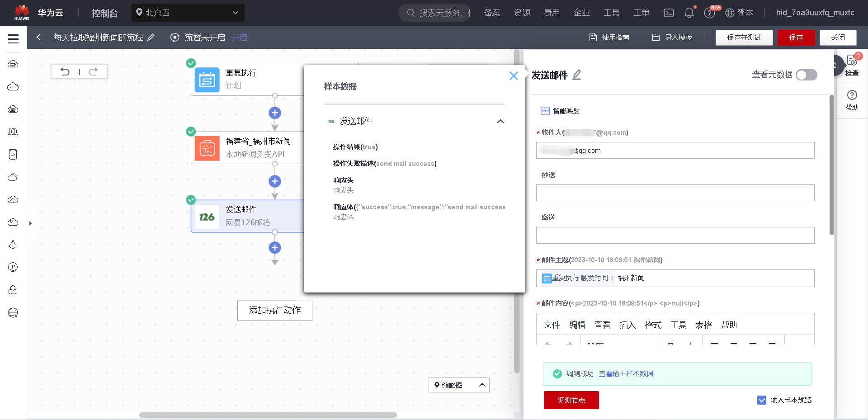The width and height of the screenshot is (868, 420).
Task: Go to 控制台 console
Action: 104,13
